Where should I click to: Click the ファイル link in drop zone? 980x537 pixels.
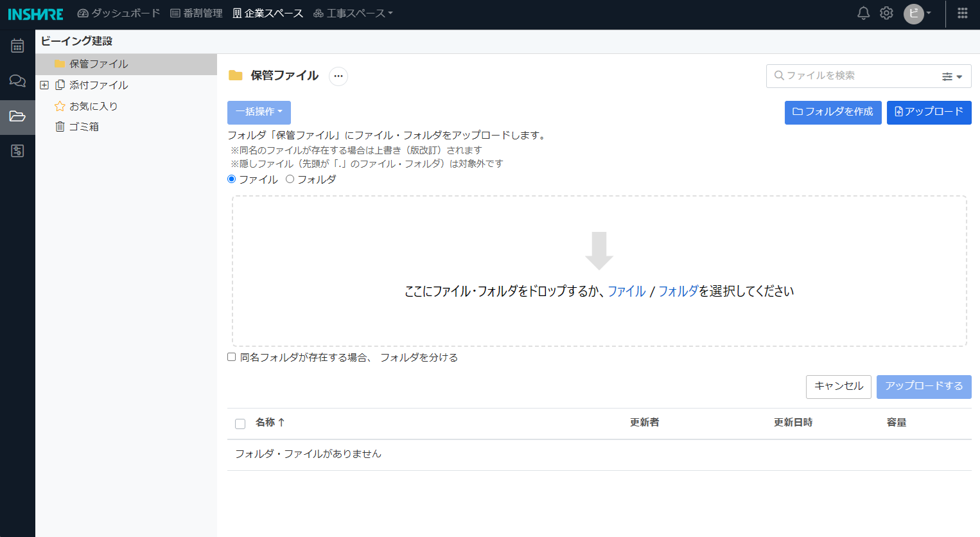click(627, 291)
